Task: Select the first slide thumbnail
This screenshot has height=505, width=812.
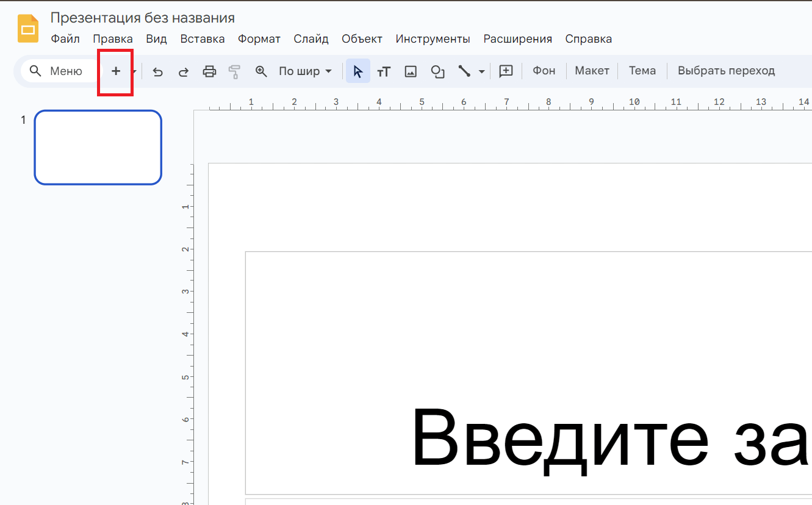Action: [98, 147]
